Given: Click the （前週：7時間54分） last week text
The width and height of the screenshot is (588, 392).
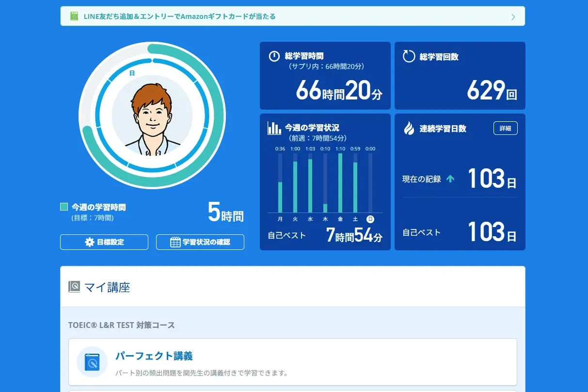Looking at the screenshot, I should 318,138.
